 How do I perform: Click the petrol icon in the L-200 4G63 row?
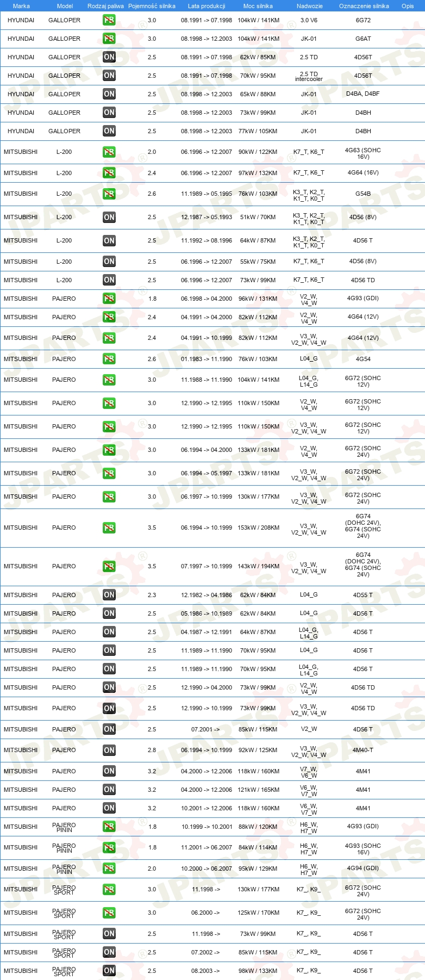click(109, 152)
